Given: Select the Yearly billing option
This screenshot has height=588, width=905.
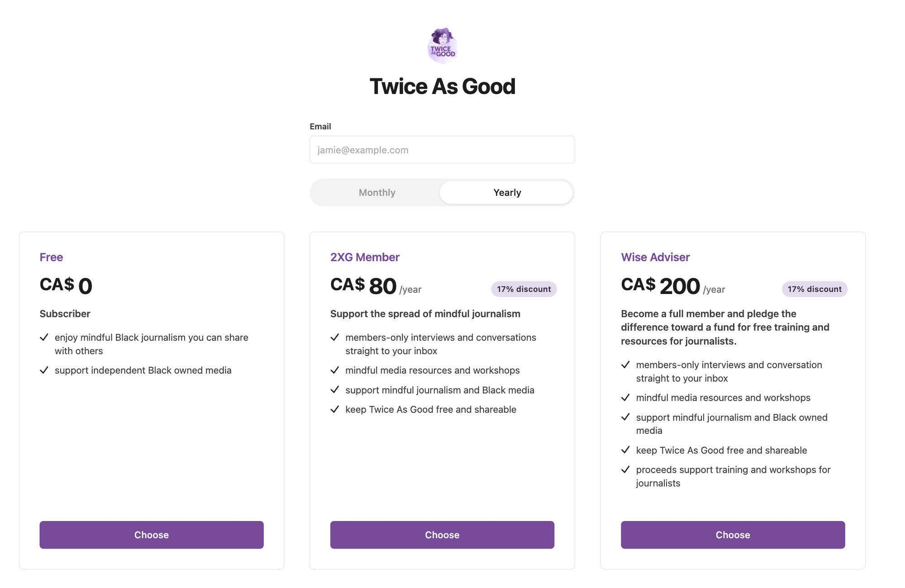Looking at the screenshot, I should tap(507, 192).
